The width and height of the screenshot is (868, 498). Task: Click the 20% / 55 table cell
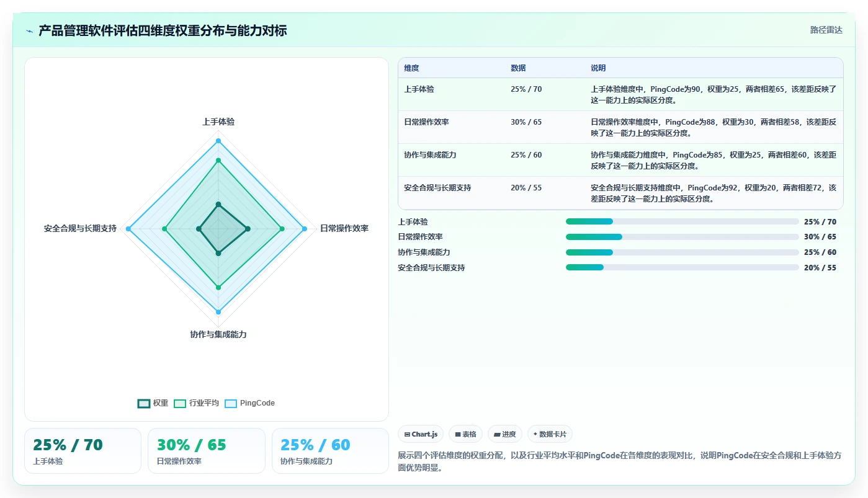(x=526, y=188)
